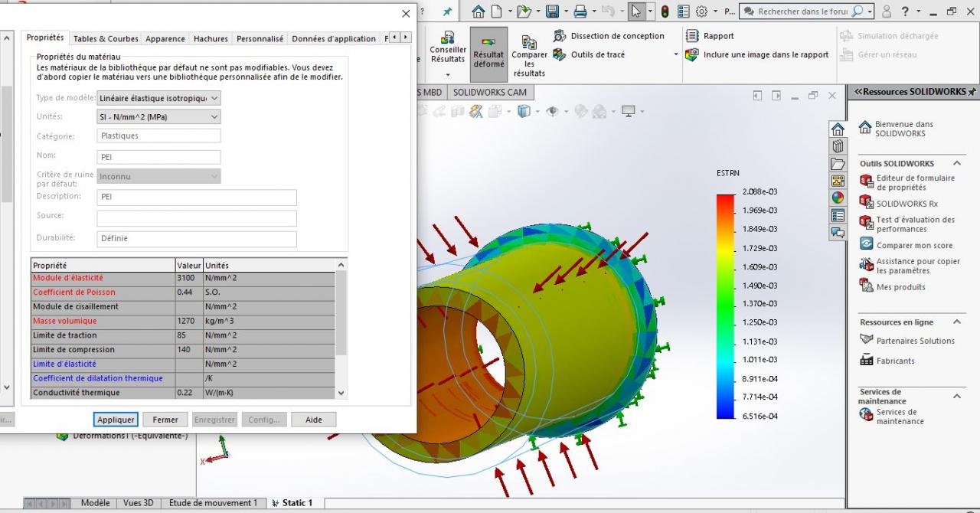The height and width of the screenshot is (513, 980).
Task: Pin the ribbon with the pushpin icon
Action: (447, 11)
